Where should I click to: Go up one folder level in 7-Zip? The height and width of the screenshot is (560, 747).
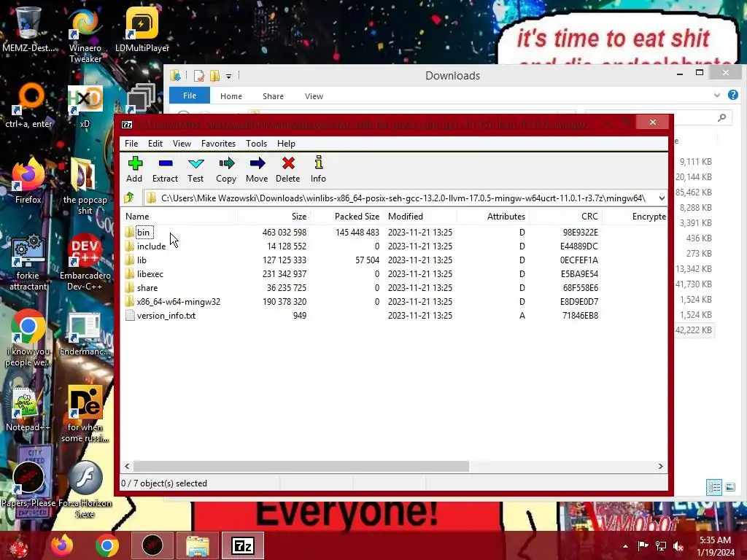pyautogui.click(x=128, y=198)
